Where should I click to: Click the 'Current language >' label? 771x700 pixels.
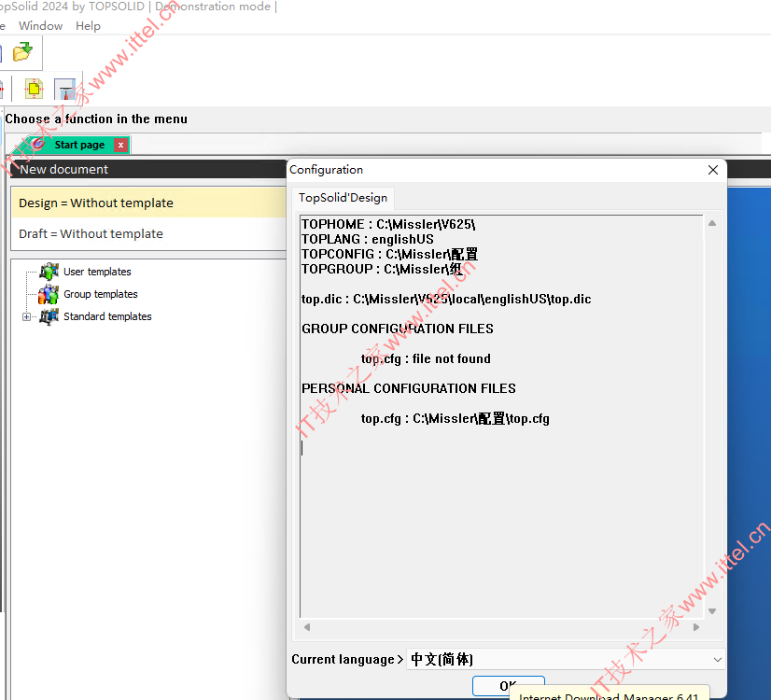[x=347, y=659]
